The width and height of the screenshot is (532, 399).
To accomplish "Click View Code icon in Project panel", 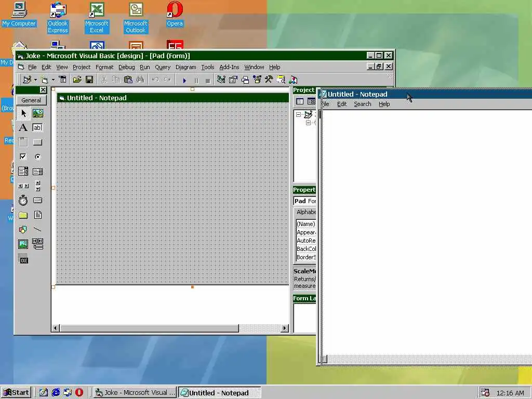I will [300, 101].
